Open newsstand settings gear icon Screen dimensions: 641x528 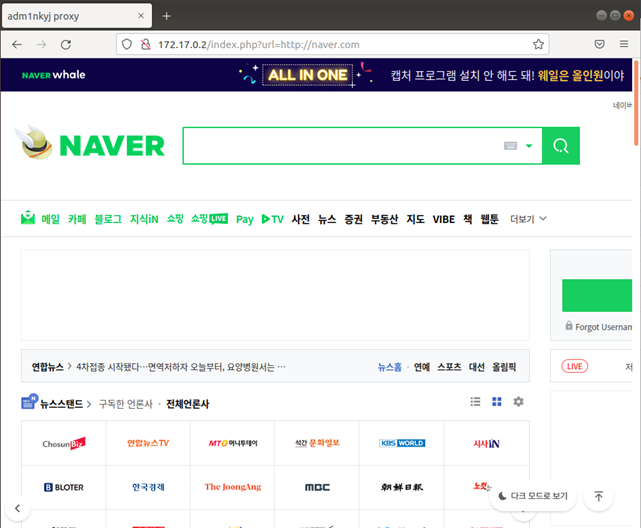(x=518, y=402)
